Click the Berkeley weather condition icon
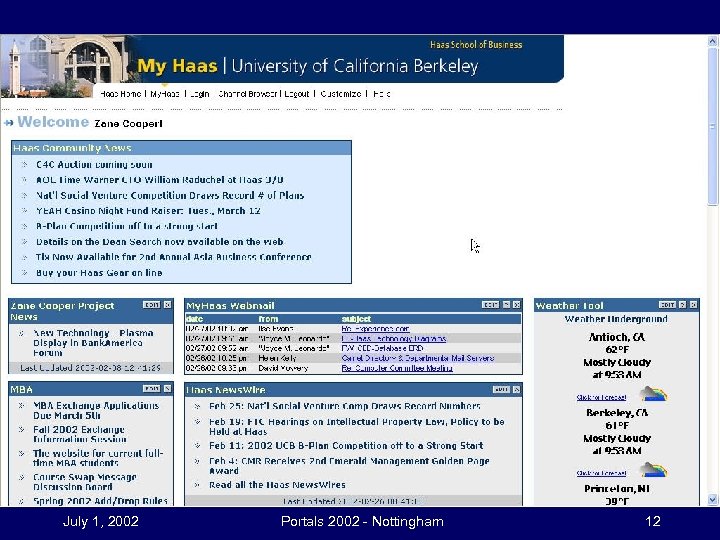The width and height of the screenshot is (720, 540). point(653,470)
